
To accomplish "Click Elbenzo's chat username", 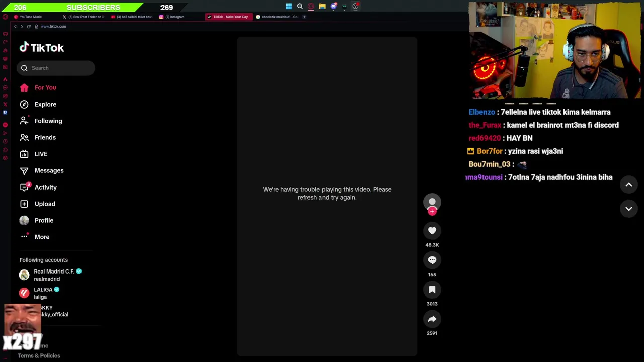I will click(x=482, y=112).
